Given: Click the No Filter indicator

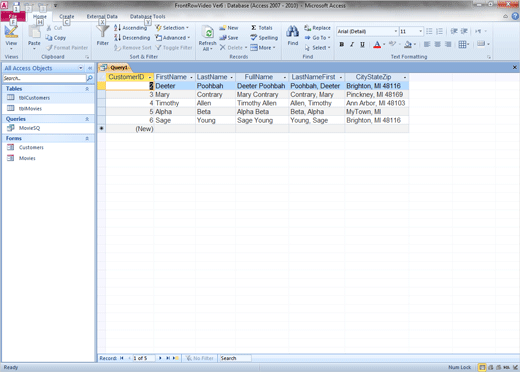Looking at the screenshot, I should tap(200, 358).
